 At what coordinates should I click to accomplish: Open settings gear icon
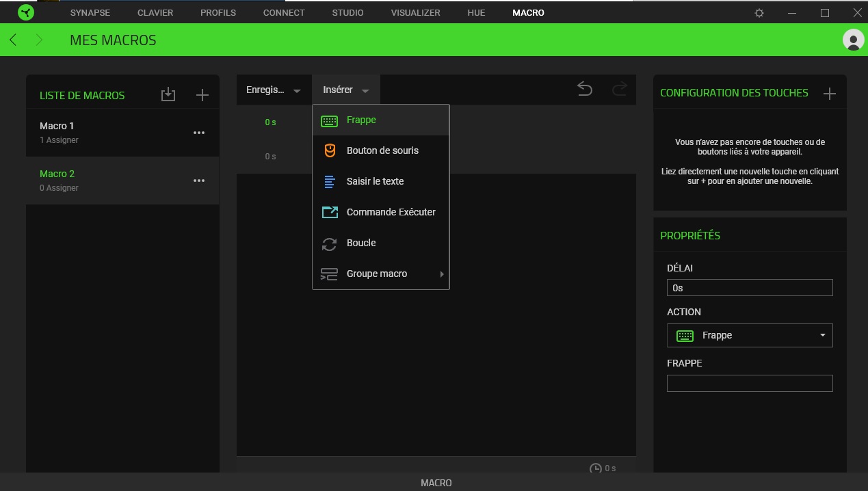(x=759, y=13)
